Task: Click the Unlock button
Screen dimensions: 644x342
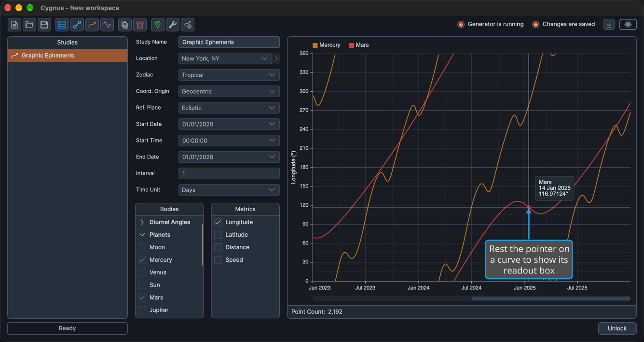Action: [x=617, y=328]
